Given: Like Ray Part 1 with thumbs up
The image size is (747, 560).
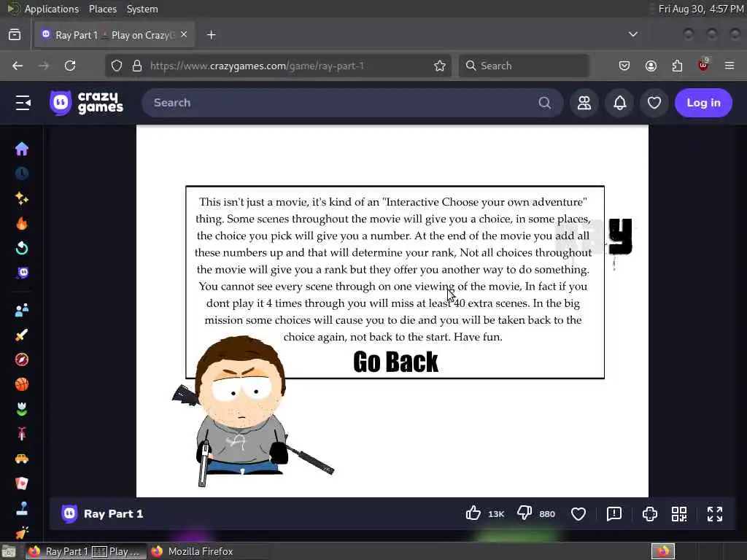Looking at the screenshot, I should [x=473, y=513].
